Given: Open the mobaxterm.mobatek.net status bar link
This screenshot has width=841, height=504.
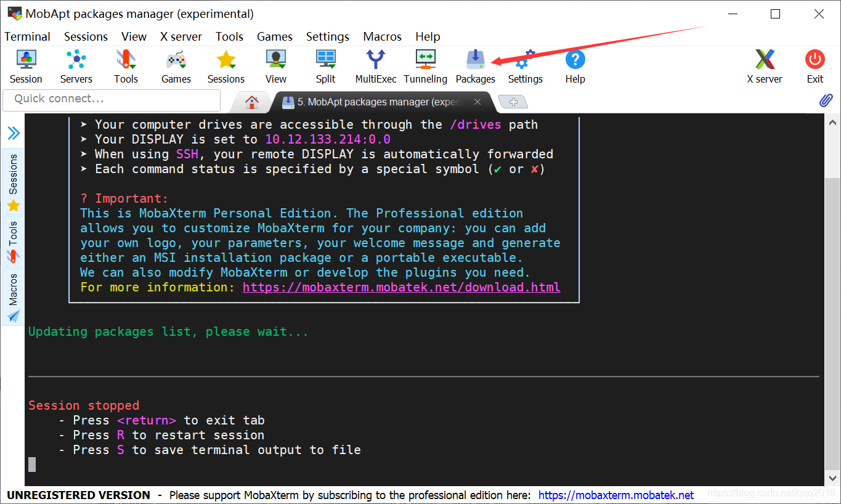Looking at the screenshot, I should tap(616, 495).
